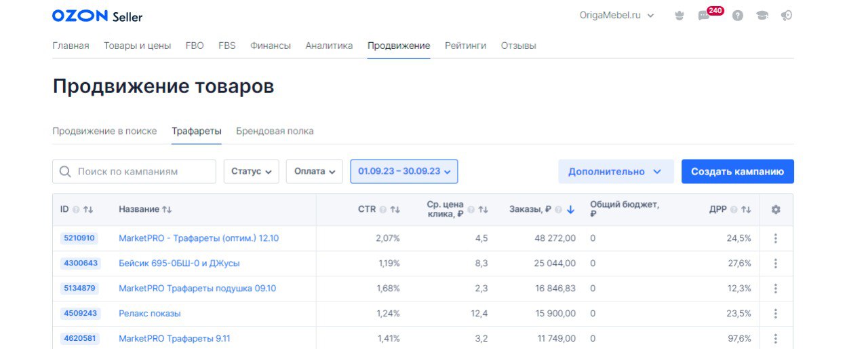Sort by Ср. цена клика arrows

click(483, 210)
